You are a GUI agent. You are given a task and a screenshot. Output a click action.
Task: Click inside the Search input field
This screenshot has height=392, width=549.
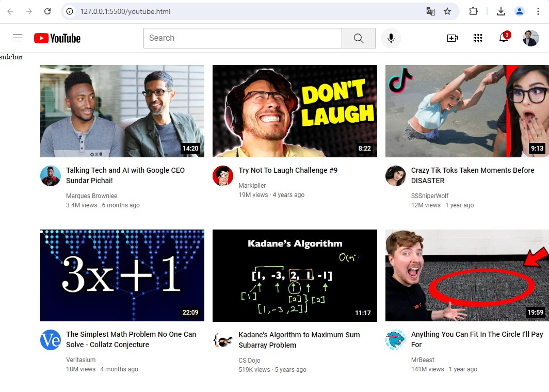click(x=243, y=38)
